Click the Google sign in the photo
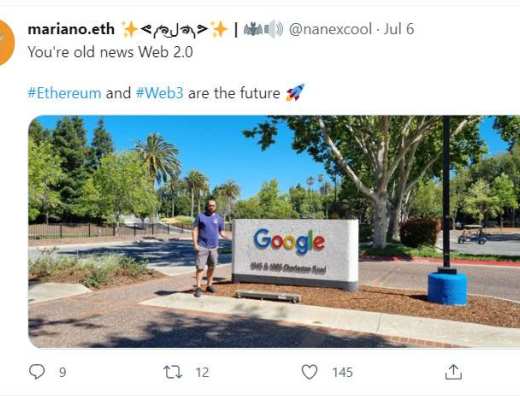Viewport: 520px width, 400px height. tap(295, 254)
